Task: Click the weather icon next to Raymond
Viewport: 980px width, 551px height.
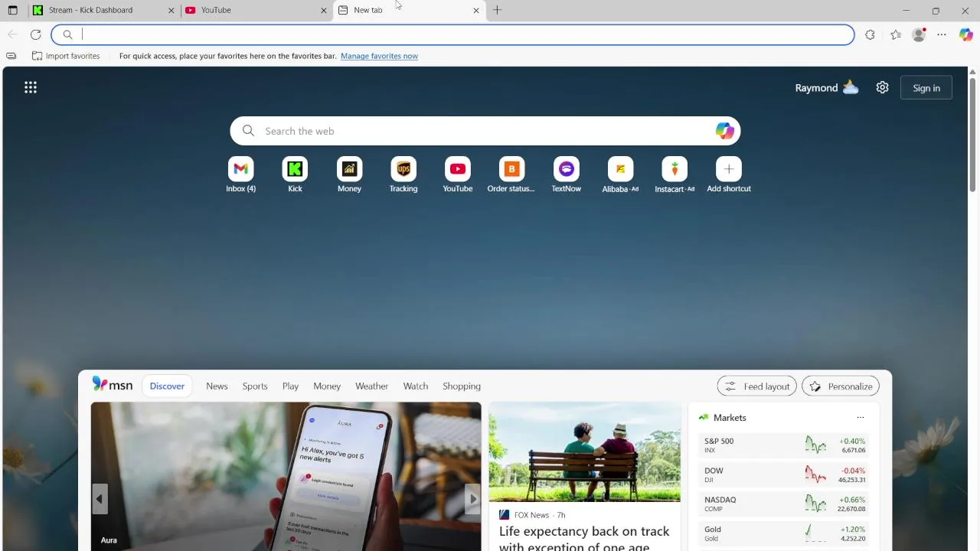Action: tap(851, 87)
